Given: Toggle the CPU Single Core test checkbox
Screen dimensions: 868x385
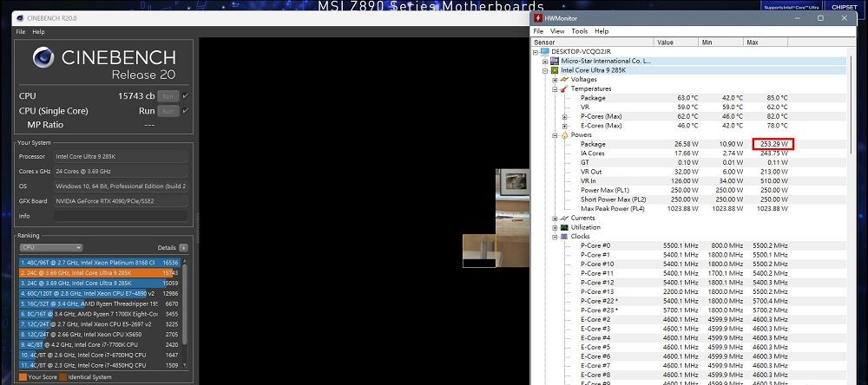Looking at the screenshot, I should click(186, 111).
